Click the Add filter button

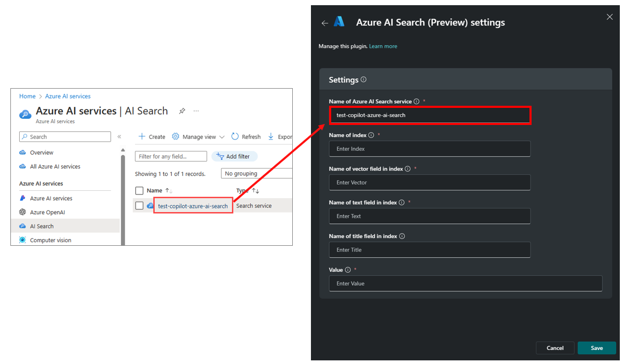tap(234, 156)
